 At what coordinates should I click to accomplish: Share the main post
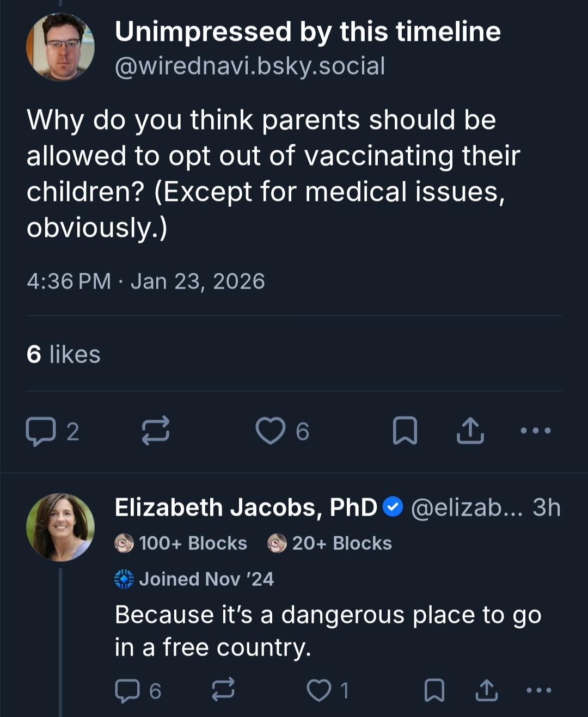[470, 431]
